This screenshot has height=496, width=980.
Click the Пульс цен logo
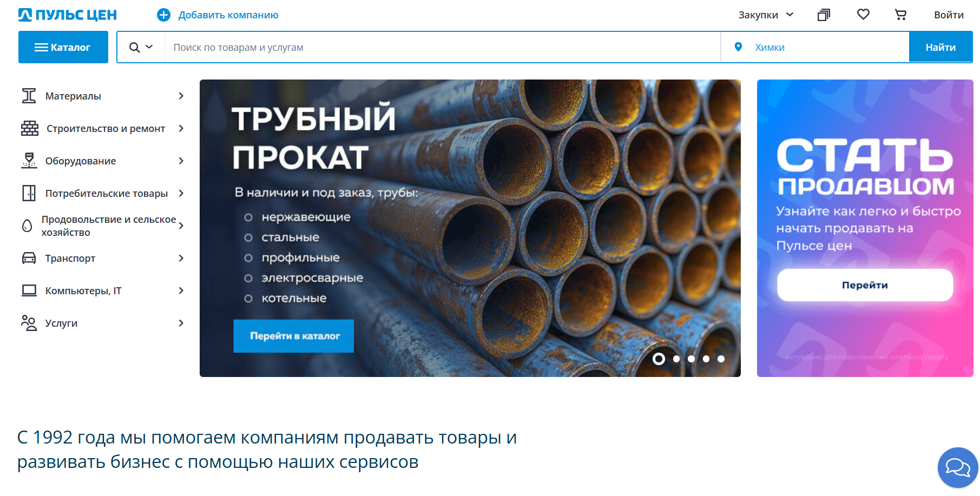click(68, 15)
